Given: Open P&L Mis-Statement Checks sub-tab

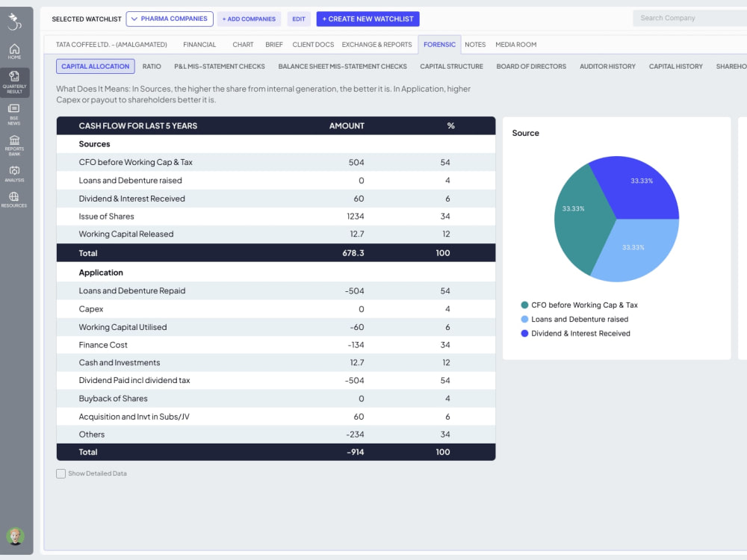Looking at the screenshot, I should coord(220,66).
